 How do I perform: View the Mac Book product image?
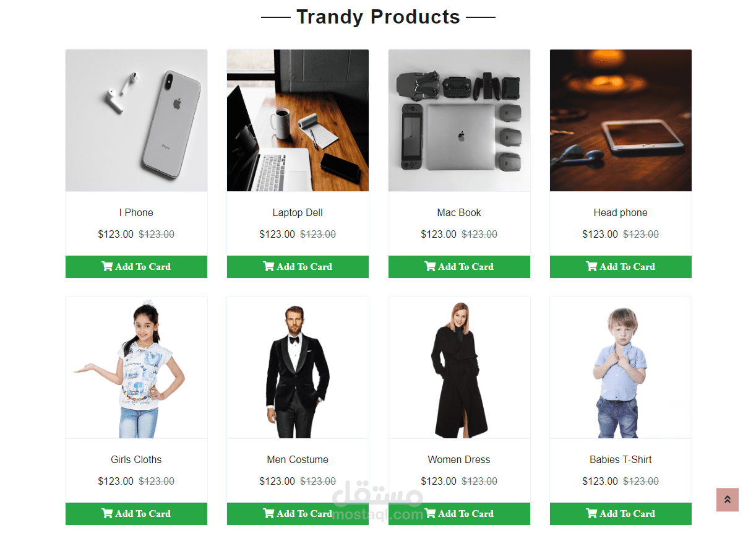tap(459, 121)
